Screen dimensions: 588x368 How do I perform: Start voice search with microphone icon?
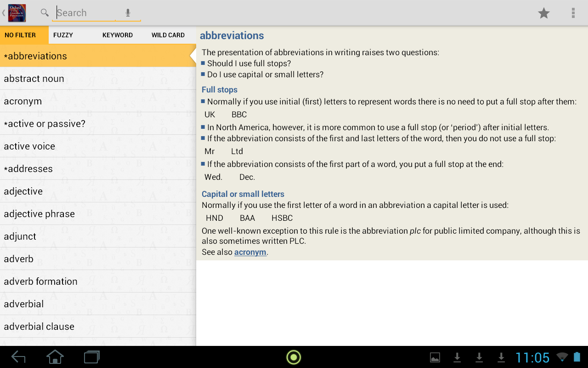tap(128, 13)
